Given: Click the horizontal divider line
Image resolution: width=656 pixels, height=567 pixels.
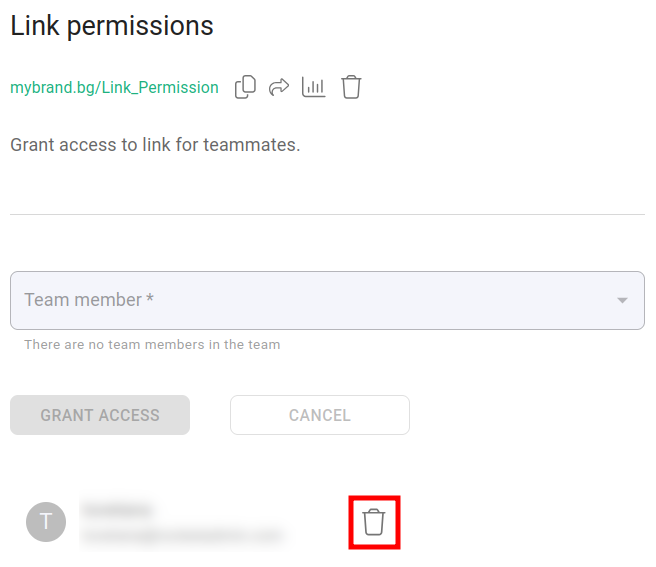Looking at the screenshot, I should (327, 214).
